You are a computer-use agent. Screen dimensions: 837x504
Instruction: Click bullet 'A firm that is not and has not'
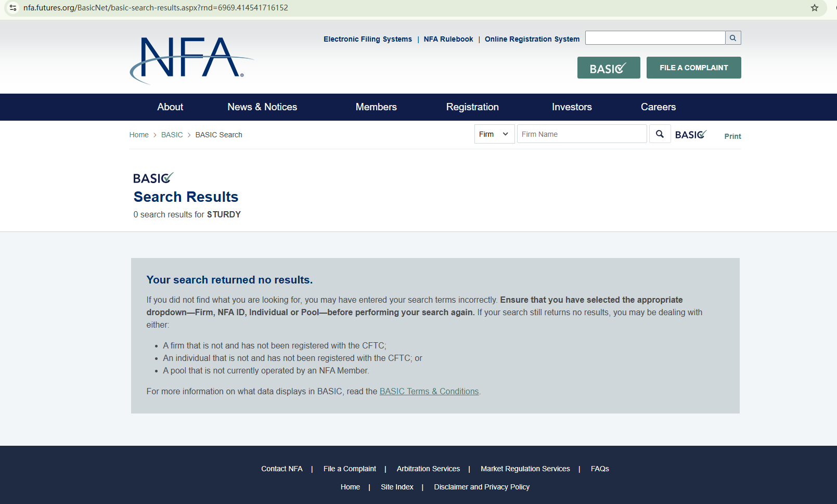[x=275, y=345]
